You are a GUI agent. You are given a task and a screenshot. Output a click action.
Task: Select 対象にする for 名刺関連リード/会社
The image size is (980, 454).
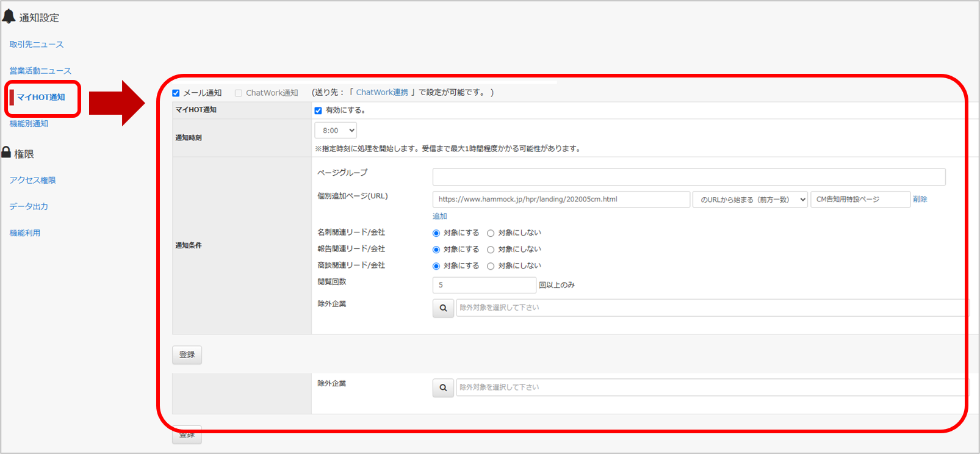click(x=436, y=233)
